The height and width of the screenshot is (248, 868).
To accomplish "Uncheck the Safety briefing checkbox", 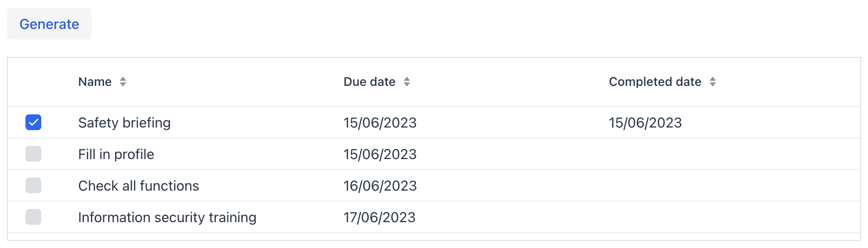I will pyautogui.click(x=33, y=122).
